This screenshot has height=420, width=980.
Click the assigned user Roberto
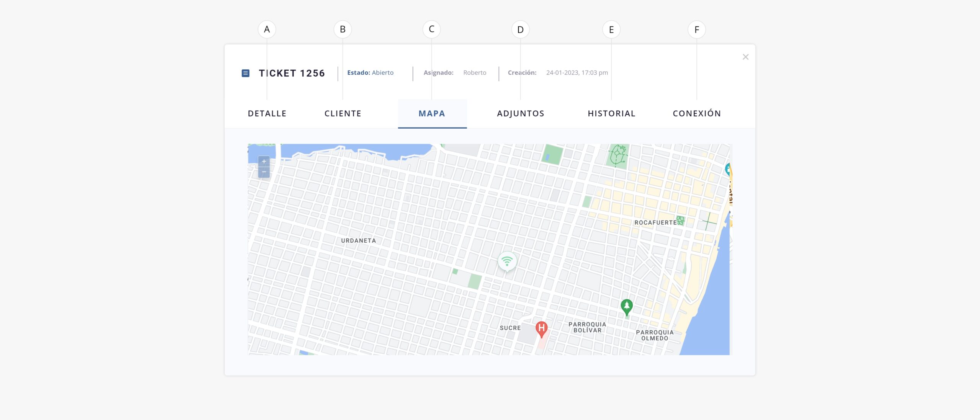point(475,73)
